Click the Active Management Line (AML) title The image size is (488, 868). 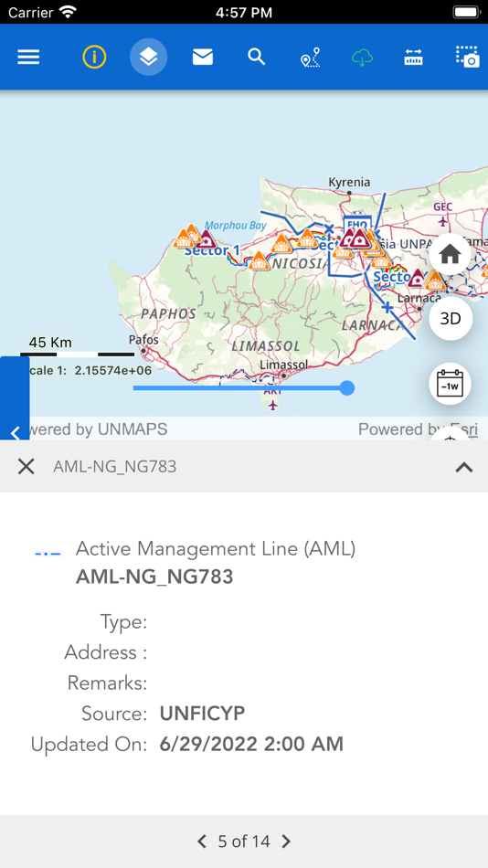[216, 548]
